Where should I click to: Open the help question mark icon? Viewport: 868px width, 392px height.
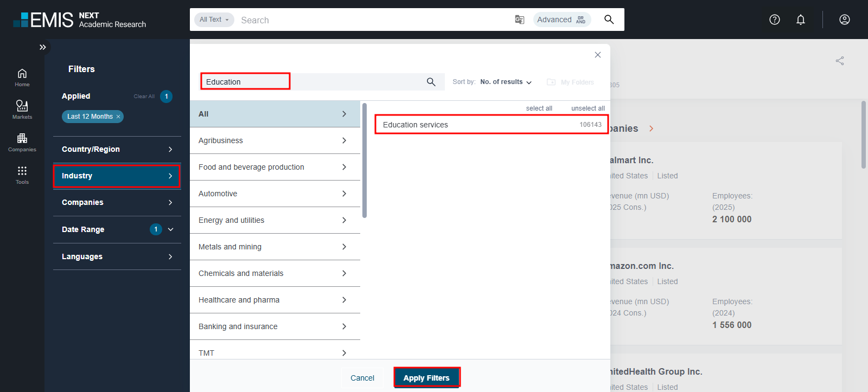[775, 20]
